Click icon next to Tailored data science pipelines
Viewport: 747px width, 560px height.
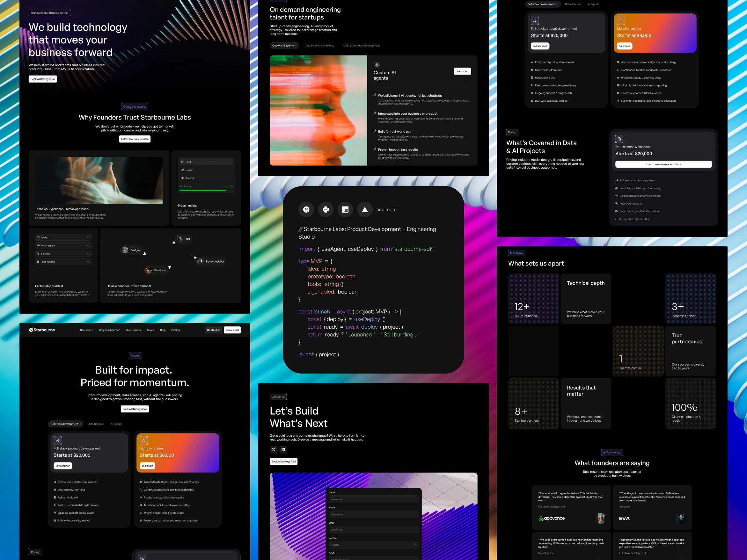[x=617, y=181]
